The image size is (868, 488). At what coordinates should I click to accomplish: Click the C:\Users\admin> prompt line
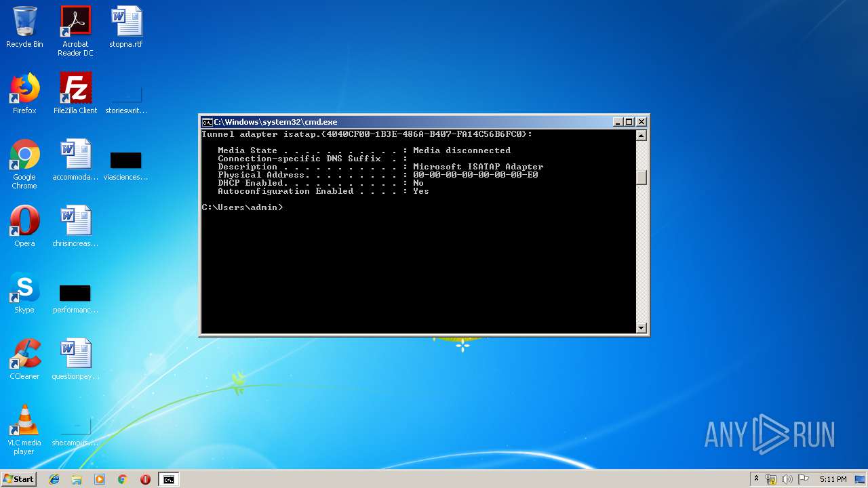[x=242, y=207]
